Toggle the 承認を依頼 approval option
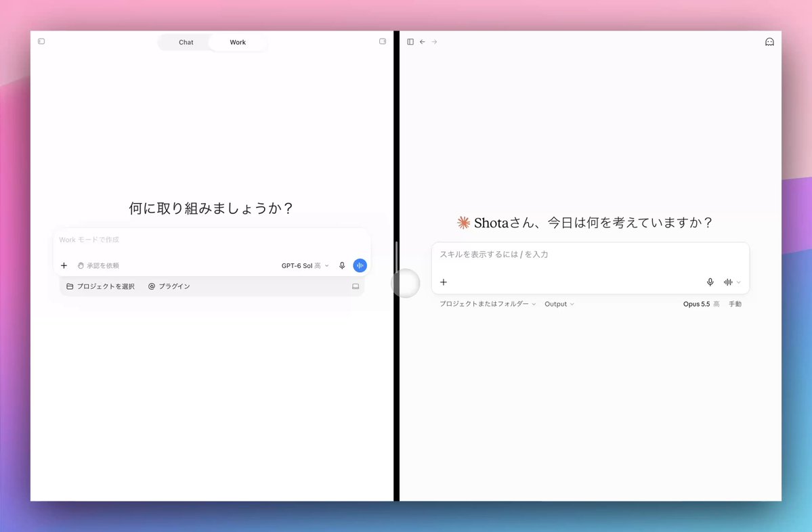The height and width of the screenshot is (532, 812). (98, 265)
